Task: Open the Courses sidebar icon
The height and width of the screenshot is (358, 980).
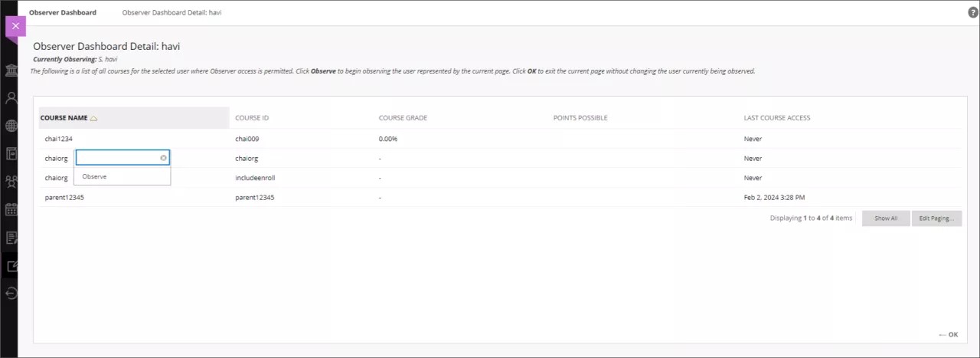Action: (11, 153)
